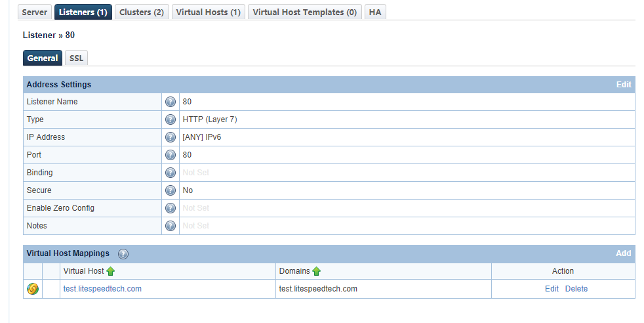The height and width of the screenshot is (323, 644).
Task: Edit the Address Settings section
Action: tap(624, 84)
